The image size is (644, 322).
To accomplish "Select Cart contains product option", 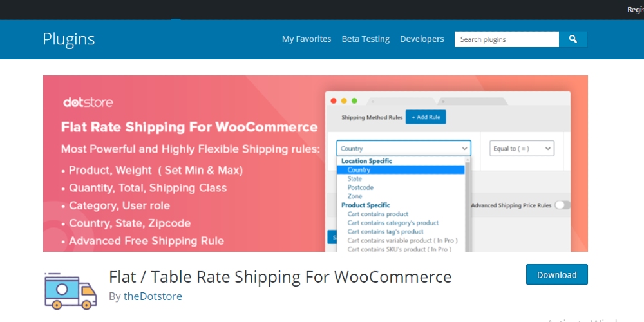I will click(378, 214).
